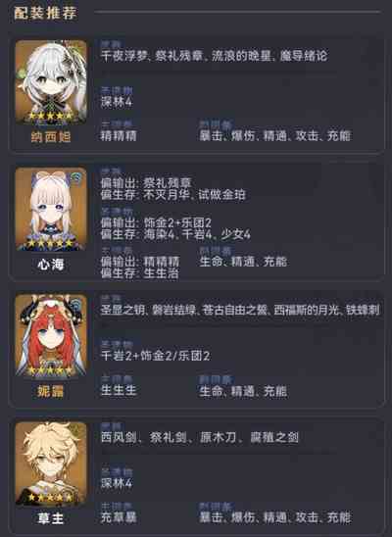Screen dimensions: 392x537
Task: Click the 心海 name label
Action: click(x=51, y=264)
